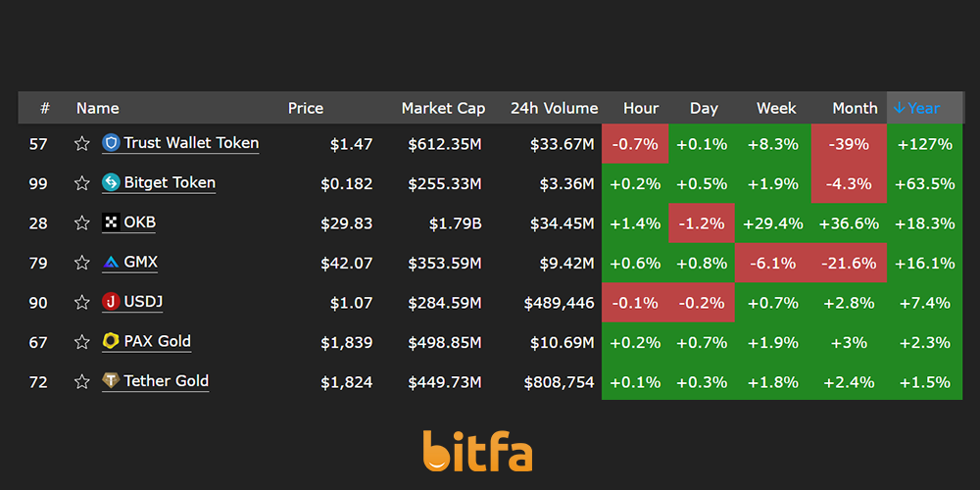
Task: Click the PAX Gold yellow logo icon
Action: pyautogui.click(x=111, y=341)
